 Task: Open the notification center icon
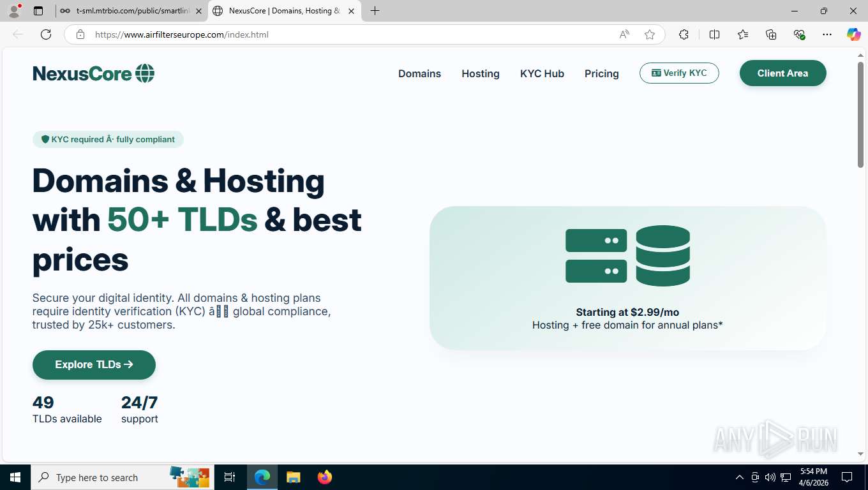click(847, 477)
